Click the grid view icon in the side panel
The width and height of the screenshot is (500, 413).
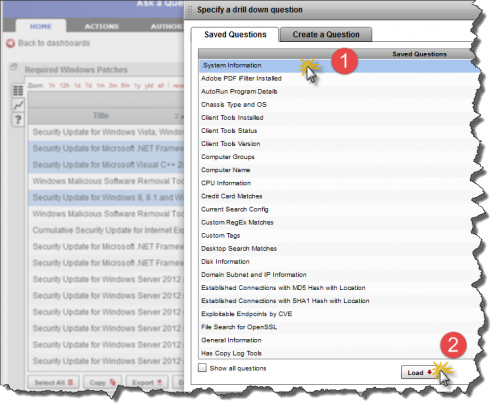[x=18, y=90]
